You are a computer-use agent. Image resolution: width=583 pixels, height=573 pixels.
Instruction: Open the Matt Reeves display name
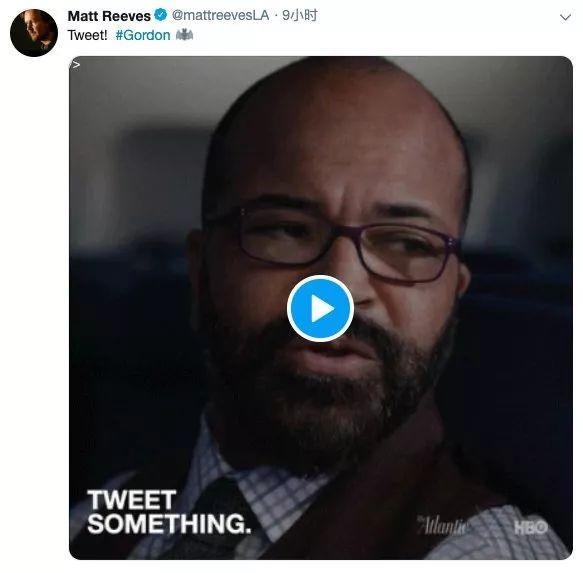[109, 16]
